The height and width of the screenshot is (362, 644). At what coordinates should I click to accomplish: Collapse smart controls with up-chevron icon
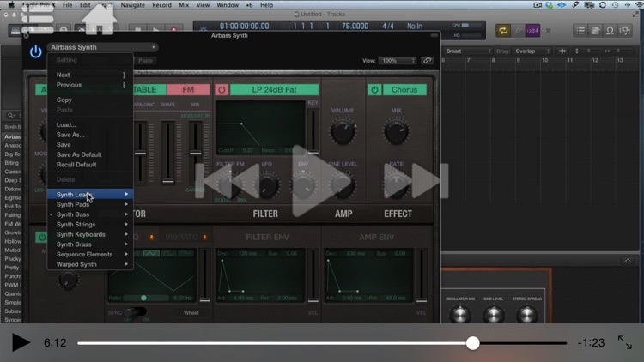[x=628, y=261]
